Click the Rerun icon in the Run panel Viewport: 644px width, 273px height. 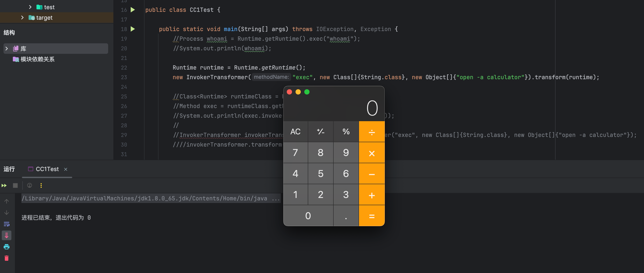click(4, 185)
